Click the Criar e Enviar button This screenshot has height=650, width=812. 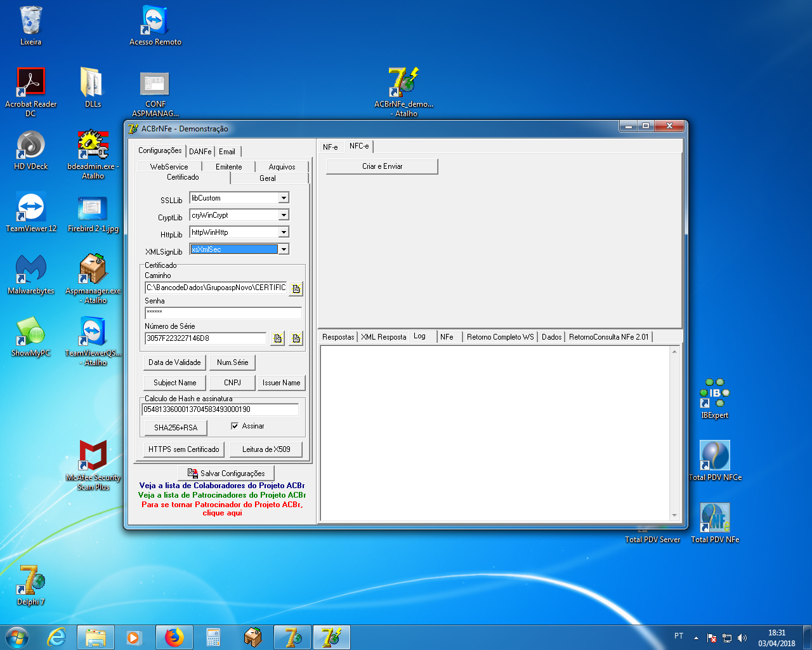[x=382, y=166]
